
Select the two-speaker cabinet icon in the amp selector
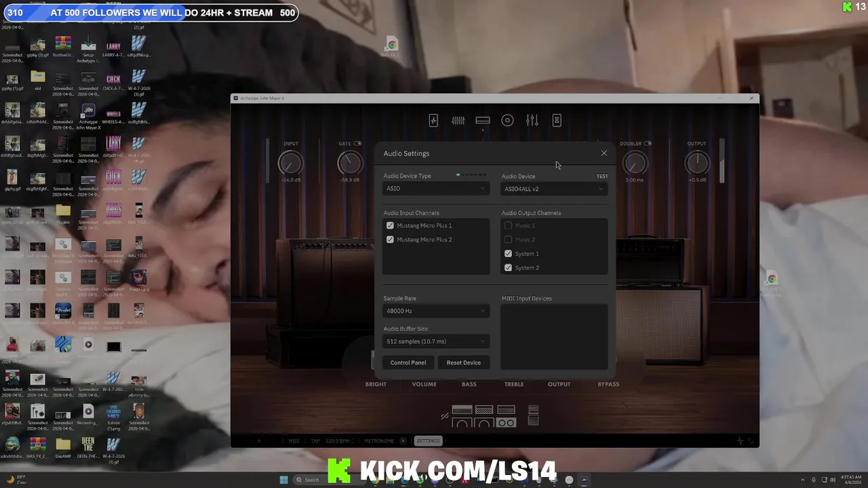click(x=506, y=422)
